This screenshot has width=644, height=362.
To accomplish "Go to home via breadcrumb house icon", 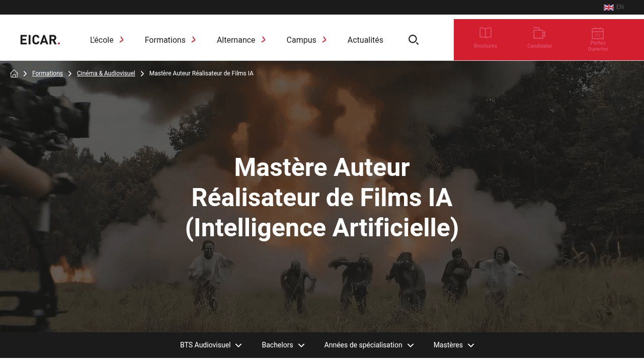I will click(14, 73).
